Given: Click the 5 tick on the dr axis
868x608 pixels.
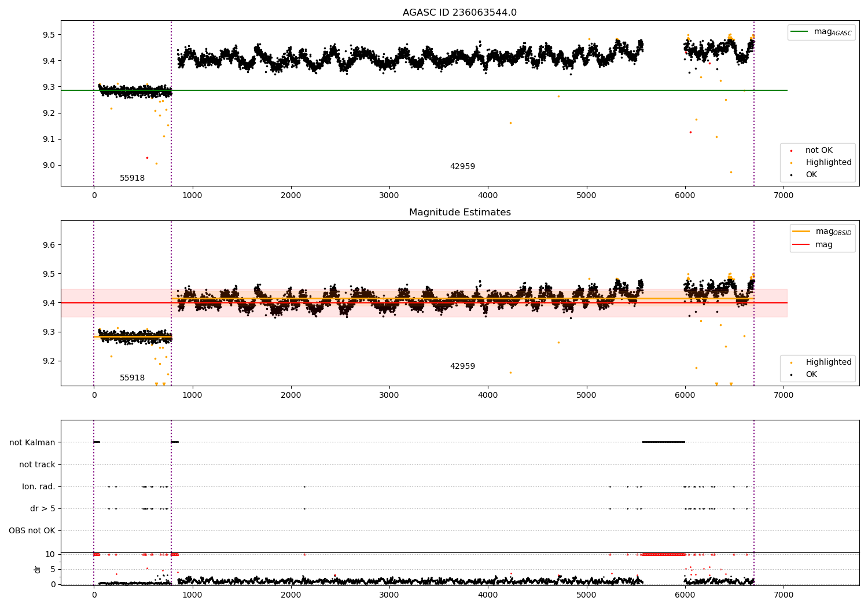Looking at the screenshot, I should 53,569.
